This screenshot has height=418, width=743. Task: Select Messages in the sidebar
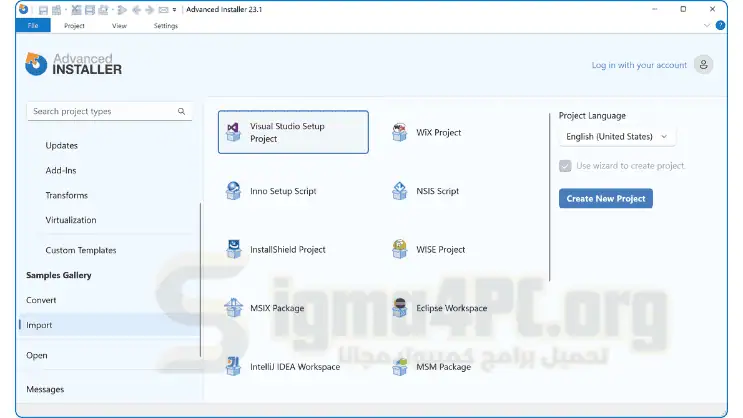pos(45,389)
